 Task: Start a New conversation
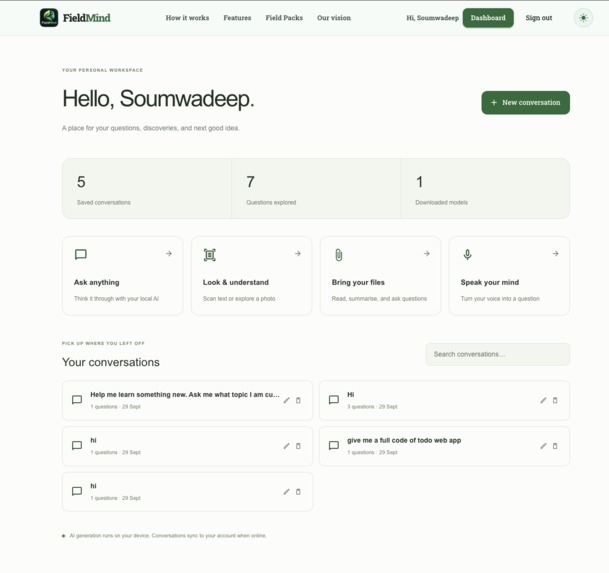[x=526, y=103]
